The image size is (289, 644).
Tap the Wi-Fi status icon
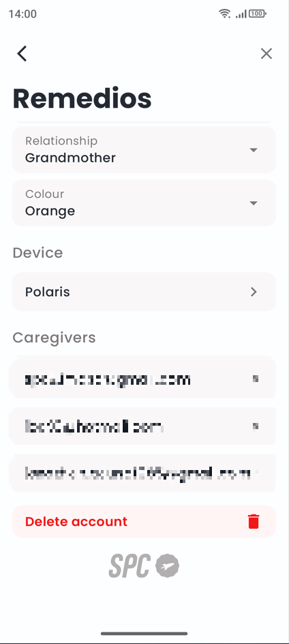(224, 14)
